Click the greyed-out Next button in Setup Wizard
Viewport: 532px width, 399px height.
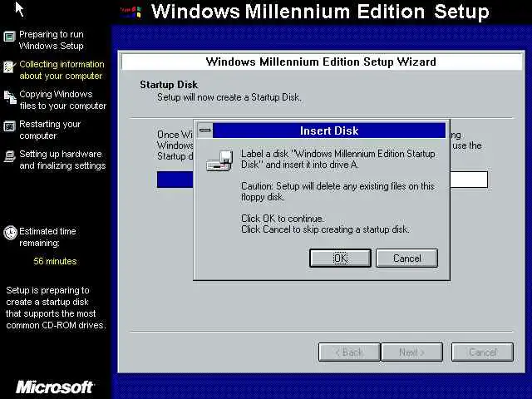pos(412,352)
